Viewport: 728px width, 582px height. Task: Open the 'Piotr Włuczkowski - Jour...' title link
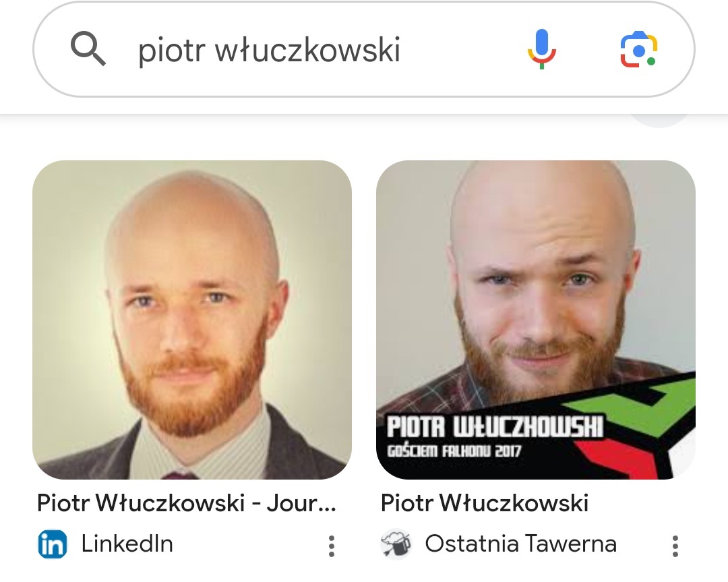(187, 503)
